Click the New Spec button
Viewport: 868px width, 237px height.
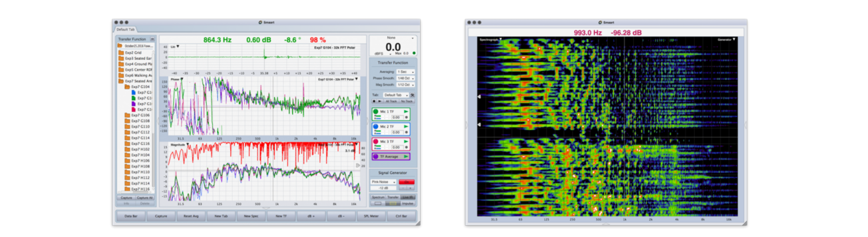pos(251,216)
